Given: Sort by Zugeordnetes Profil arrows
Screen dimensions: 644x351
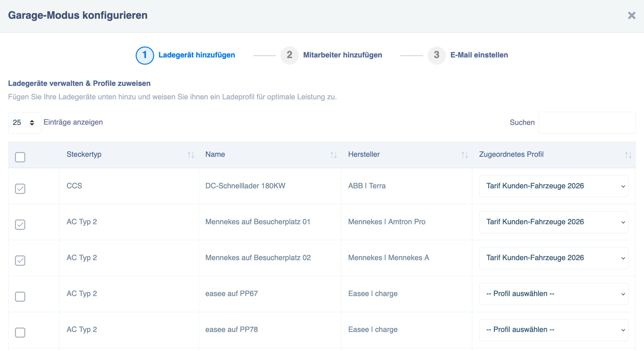Looking at the screenshot, I should [628, 155].
